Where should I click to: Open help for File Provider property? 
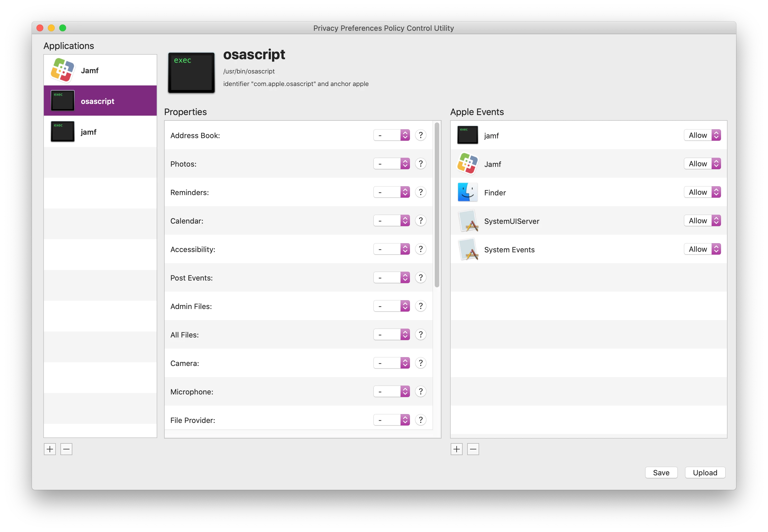click(x=421, y=420)
